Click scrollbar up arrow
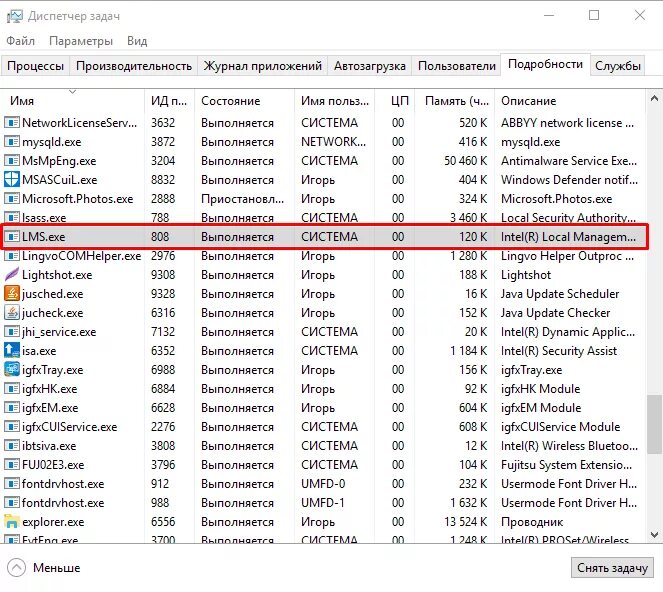663x592 pixels. pos(654,99)
